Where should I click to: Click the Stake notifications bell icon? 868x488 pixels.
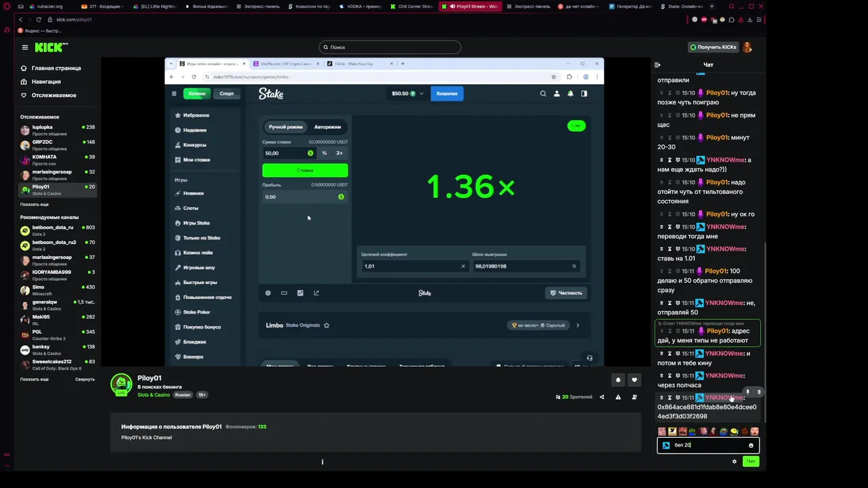coord(570,94)
